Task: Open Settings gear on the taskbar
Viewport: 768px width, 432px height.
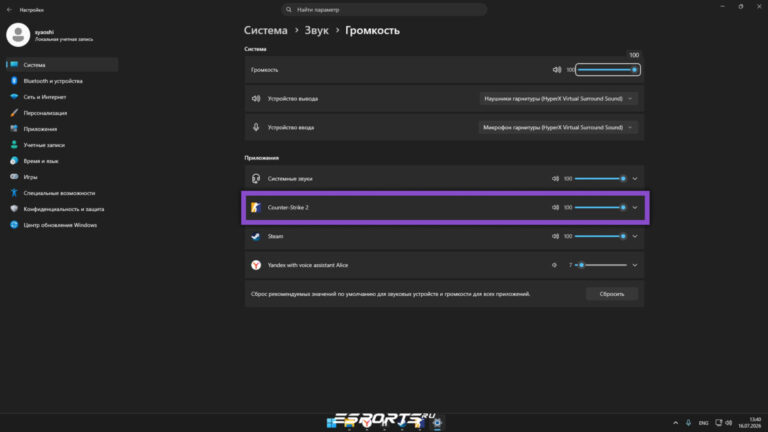Action: [437, 422]
